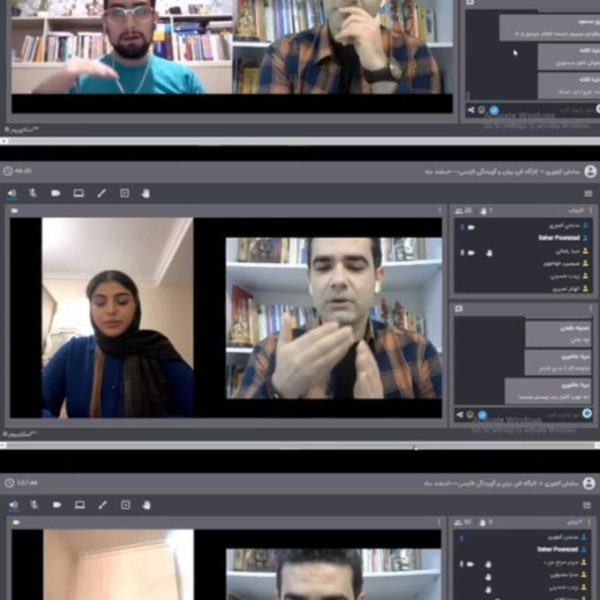Mute the speaker in the middle session toolbar
Image resolution: width=600 pixels, height=600 pixels.
pos(12,193)
